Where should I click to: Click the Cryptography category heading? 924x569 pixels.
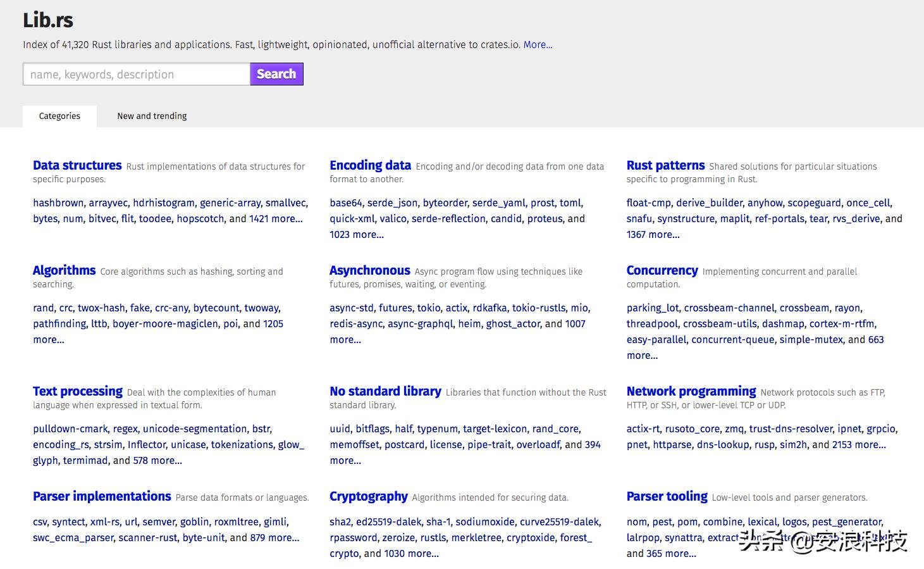369,496
